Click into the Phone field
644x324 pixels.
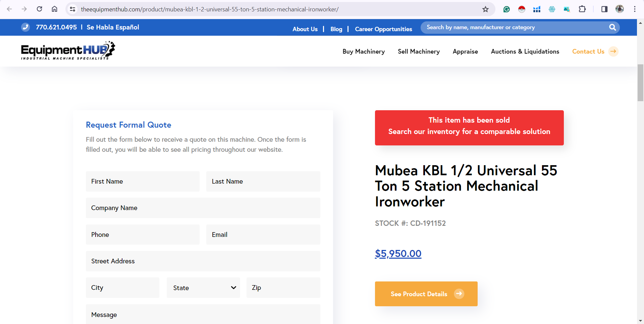click(x=143, y=235)
